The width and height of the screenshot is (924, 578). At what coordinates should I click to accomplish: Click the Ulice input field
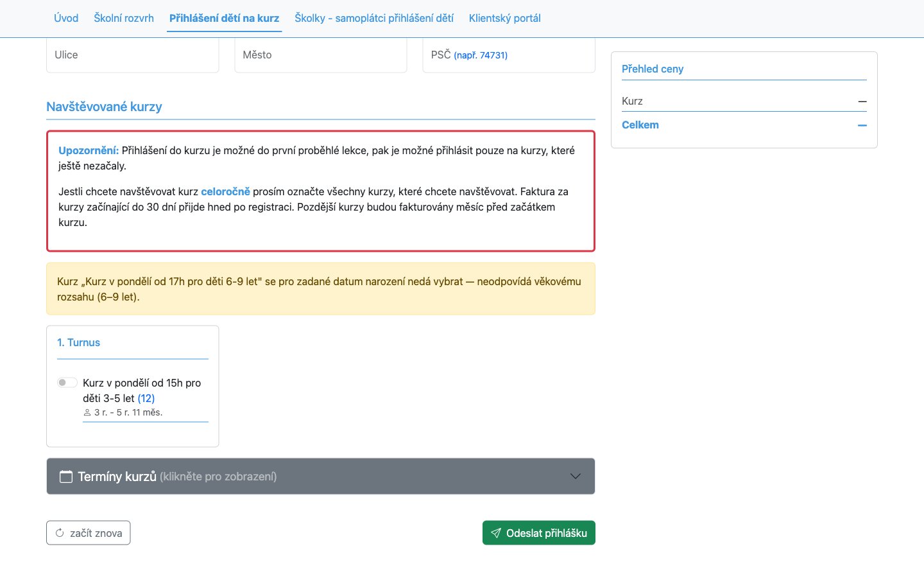point(133,55)
